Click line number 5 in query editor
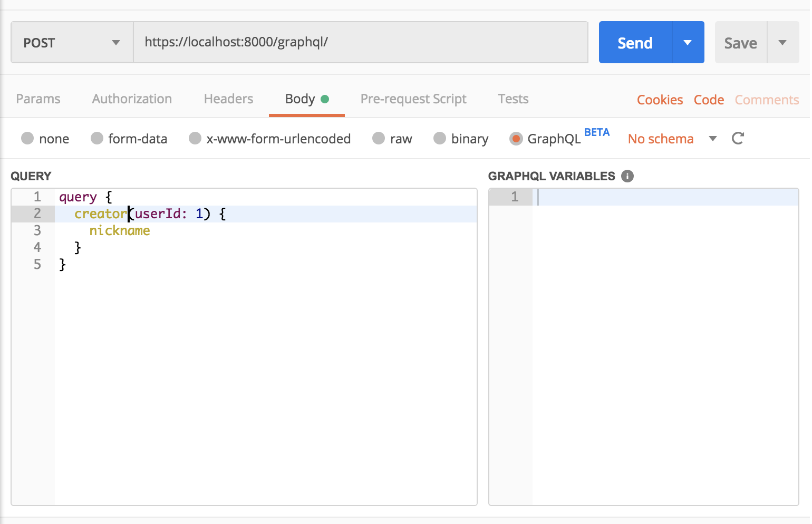Image resolution: width=812 pixels, height=524 pixels. (37, 264)
